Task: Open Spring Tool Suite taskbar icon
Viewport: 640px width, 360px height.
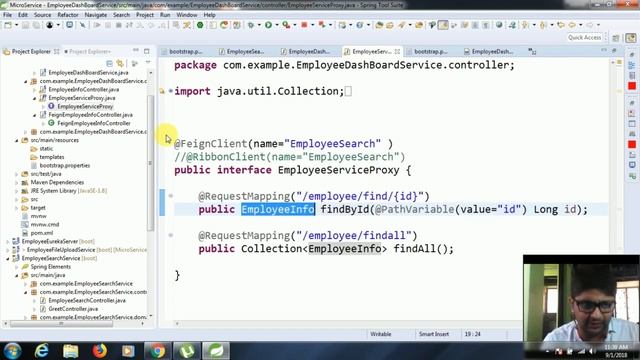Action: [x=216, y=351]
